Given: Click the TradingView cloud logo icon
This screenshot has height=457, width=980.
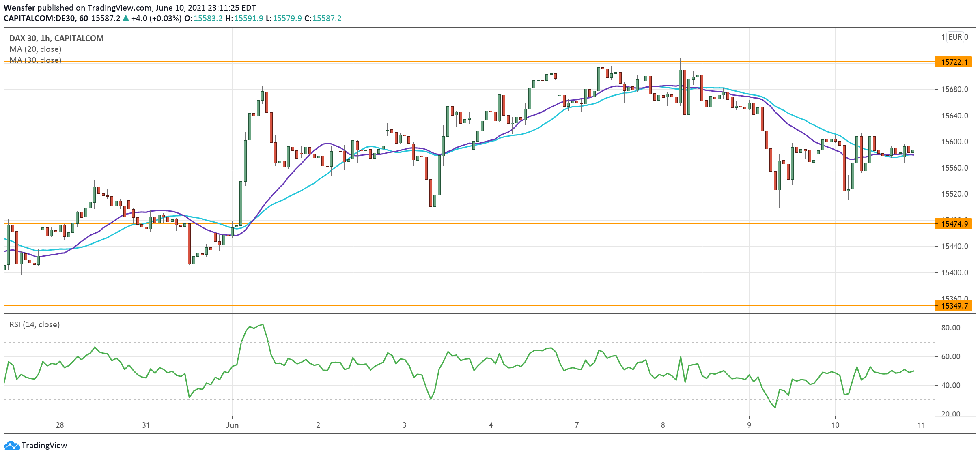Looking at the screenshot, I should click(x=11, y=445).
